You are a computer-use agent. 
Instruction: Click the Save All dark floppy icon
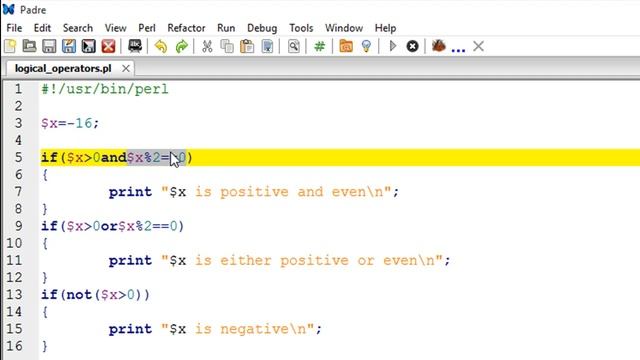pyautogui.click(x=88, y=46)
